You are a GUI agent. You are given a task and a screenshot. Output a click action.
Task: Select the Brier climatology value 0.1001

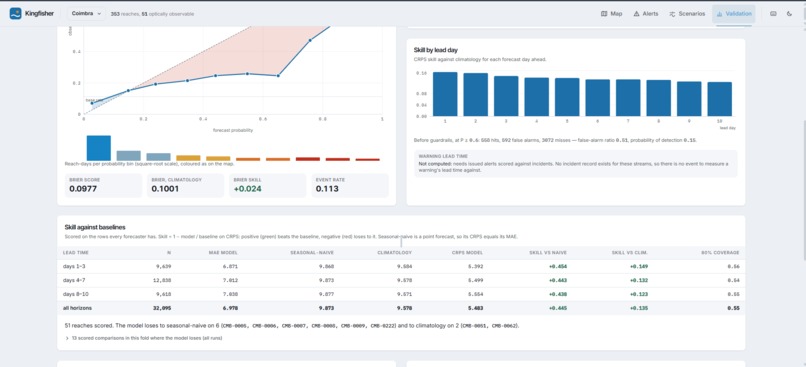[164, 189]
